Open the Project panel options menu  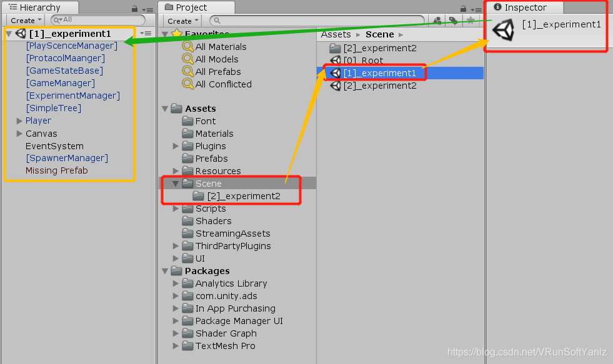[476, 9]
